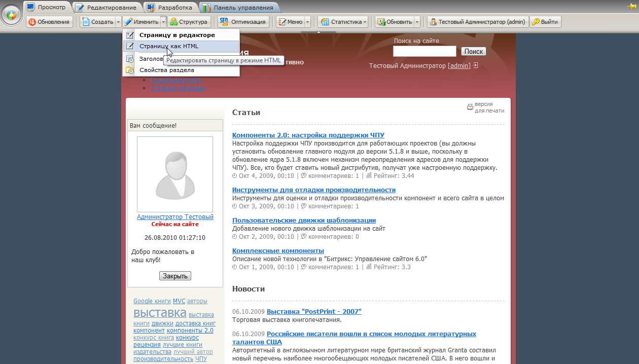Open the Обновления toolbar button
The image size is (639, 364).
[x=49, y=22]
